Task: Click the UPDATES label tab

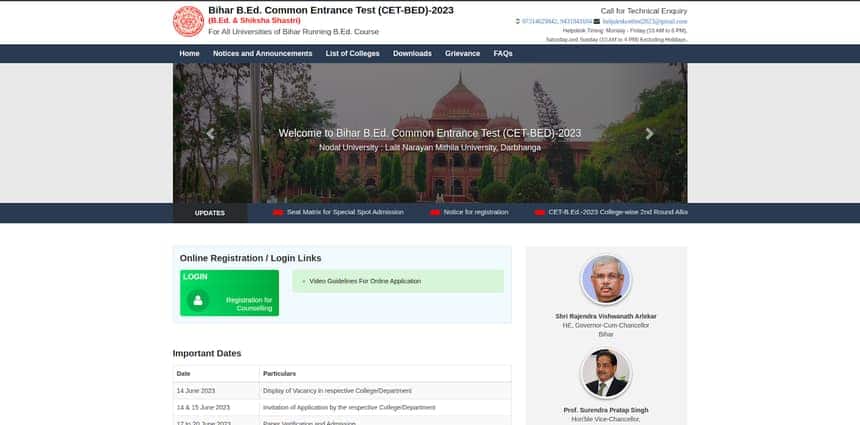Action: pyautogui.click(x=210, y=213)
